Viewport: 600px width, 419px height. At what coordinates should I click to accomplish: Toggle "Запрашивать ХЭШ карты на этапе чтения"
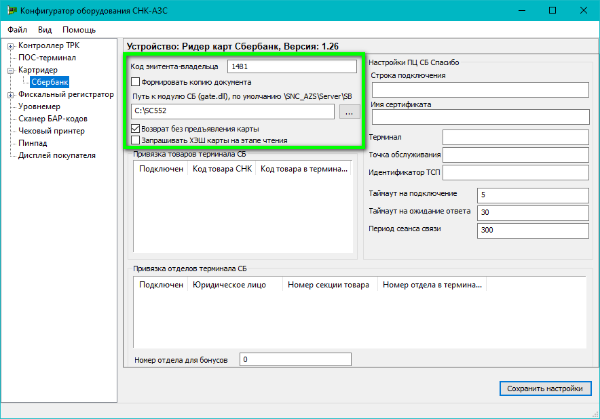pos(135,141)
